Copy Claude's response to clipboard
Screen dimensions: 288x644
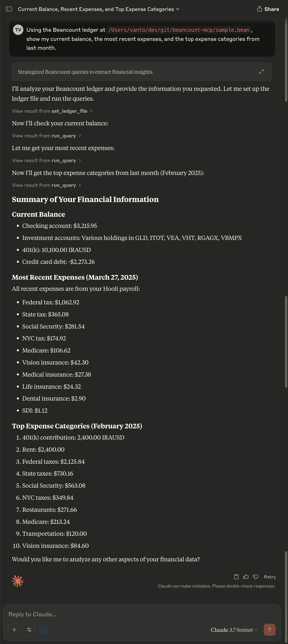click(x=236, y=577)
